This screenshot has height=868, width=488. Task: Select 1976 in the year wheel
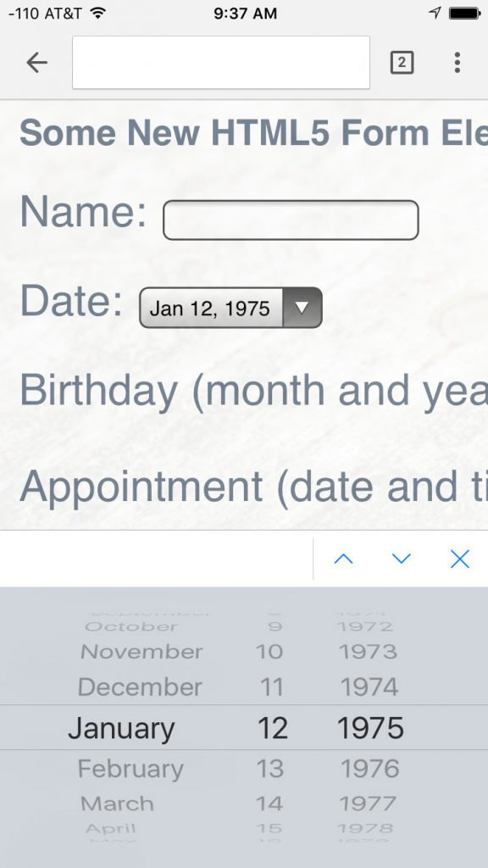[369, 769]
